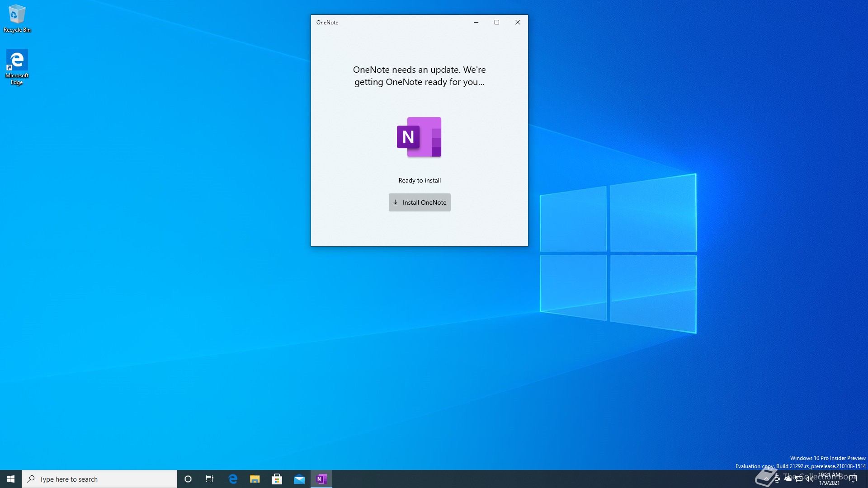Open the volume control in tray
This screenshot has width=868, height=488.
(810, 479)
